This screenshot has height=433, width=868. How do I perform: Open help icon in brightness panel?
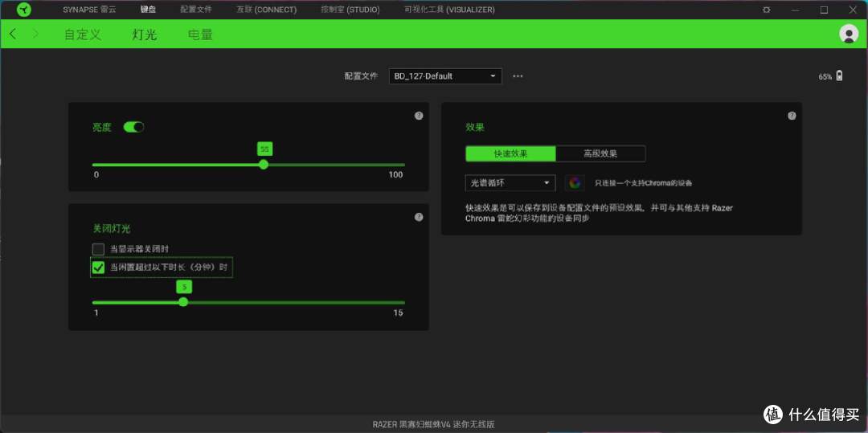pyautogui.click(x=419, y=116)
